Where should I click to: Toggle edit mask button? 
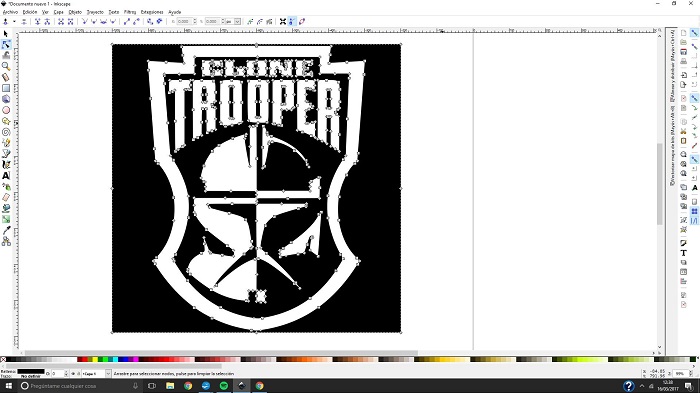(259, 21)
